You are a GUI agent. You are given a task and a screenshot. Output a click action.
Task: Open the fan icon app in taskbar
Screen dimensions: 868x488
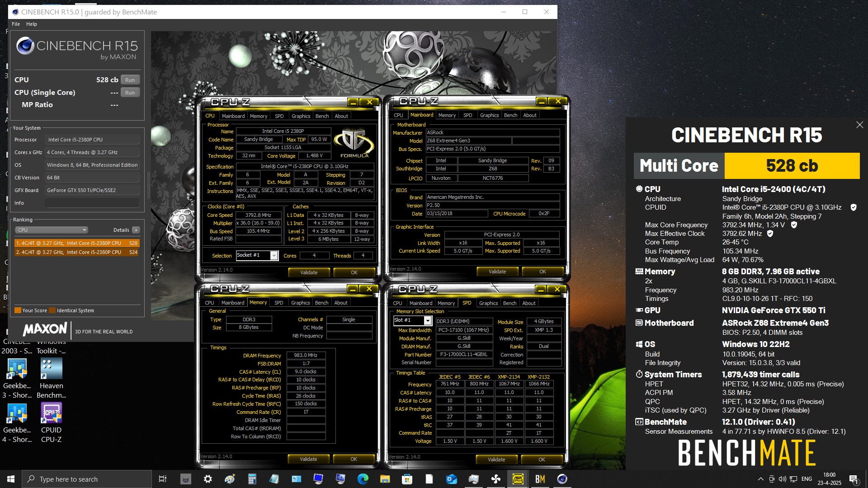[x=495, y=479]
